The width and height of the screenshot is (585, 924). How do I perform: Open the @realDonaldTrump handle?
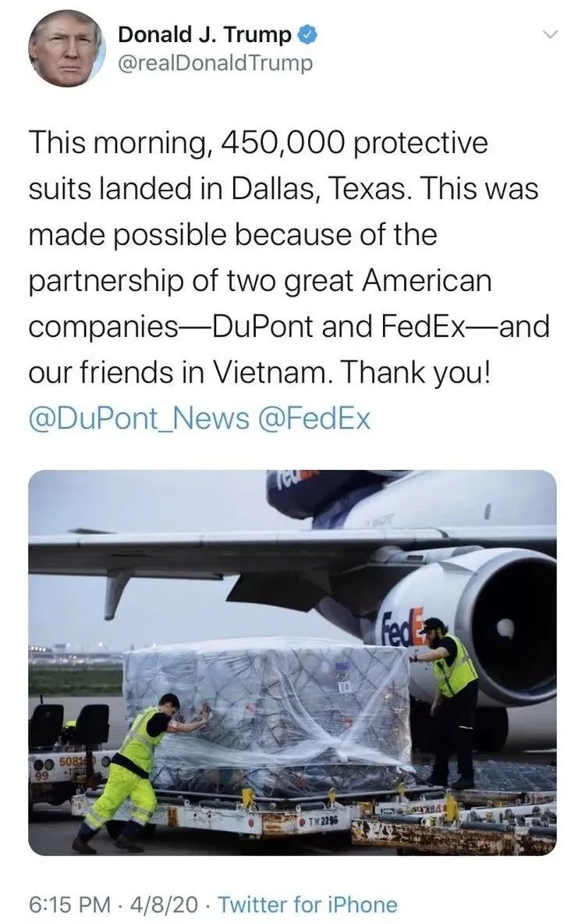215,63
